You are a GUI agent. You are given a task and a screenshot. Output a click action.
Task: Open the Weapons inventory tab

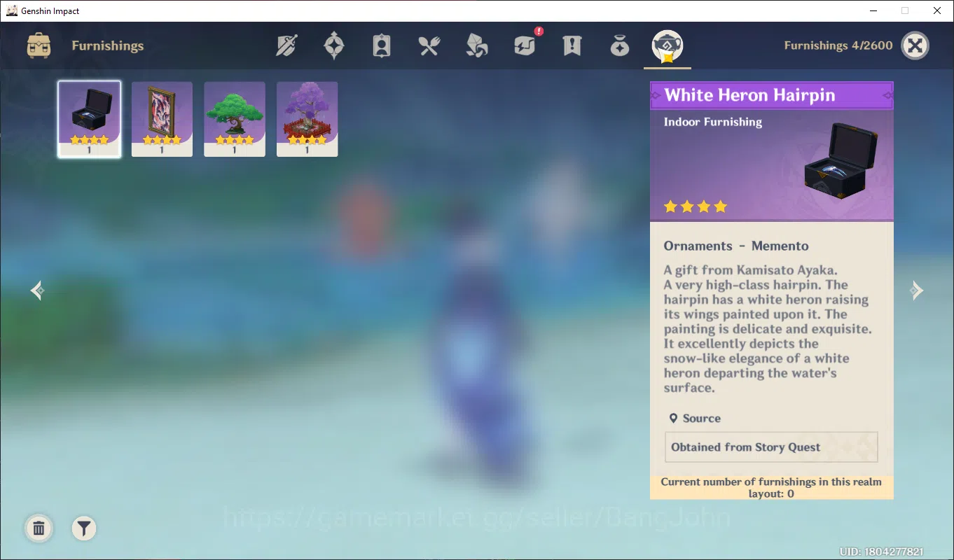coord(286,46)
